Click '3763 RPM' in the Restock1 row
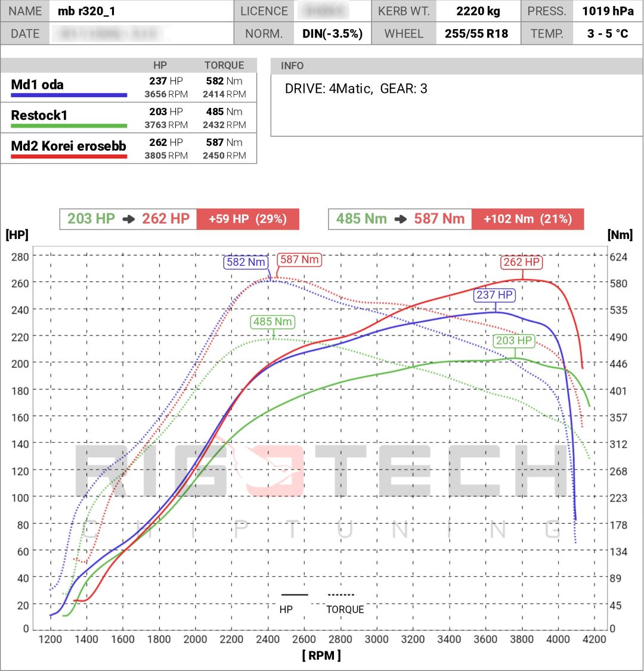 166,125
